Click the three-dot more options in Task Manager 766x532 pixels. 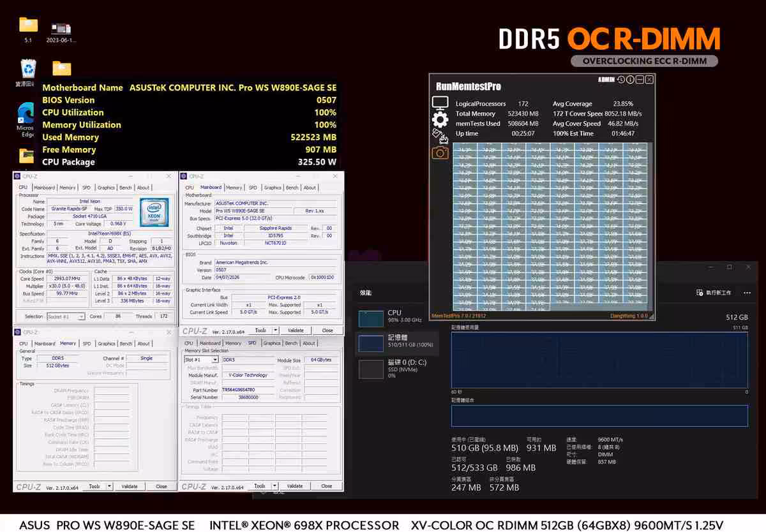[746, 292]
